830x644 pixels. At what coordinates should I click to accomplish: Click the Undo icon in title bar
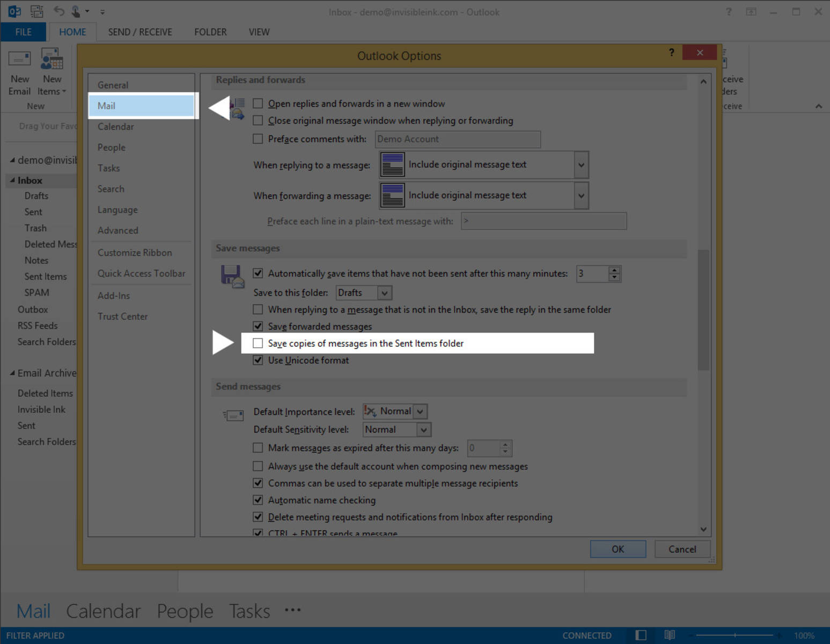58,11
